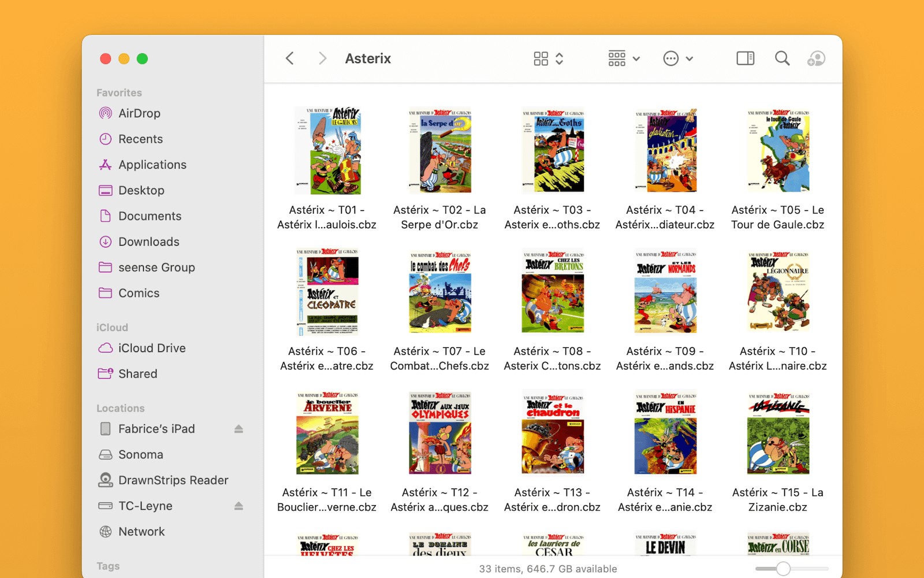Image resolution: width=924 pixels, height=578 pixels.
Task: Select the T11 Bouclier Arverne cover
Action: 327,433
